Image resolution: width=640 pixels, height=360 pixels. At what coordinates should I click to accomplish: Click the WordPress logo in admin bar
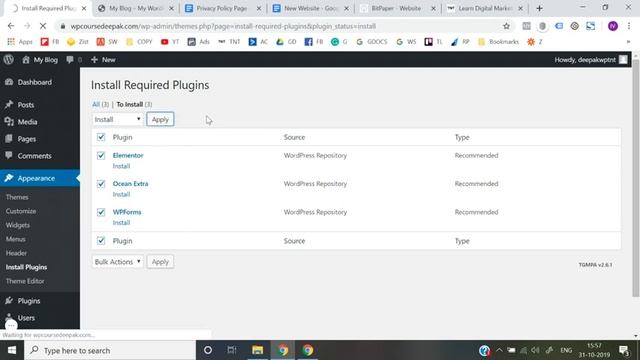pos(9,60)
